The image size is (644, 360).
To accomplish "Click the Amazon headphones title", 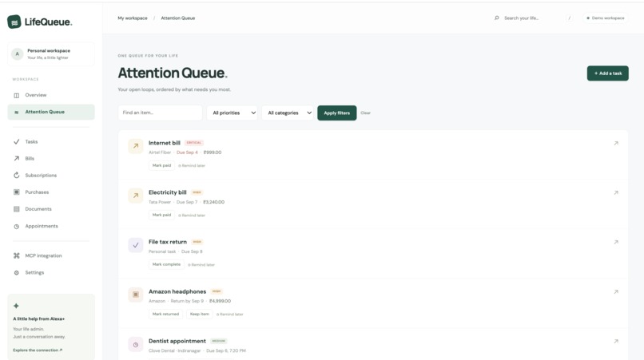I will coord(177,291).
